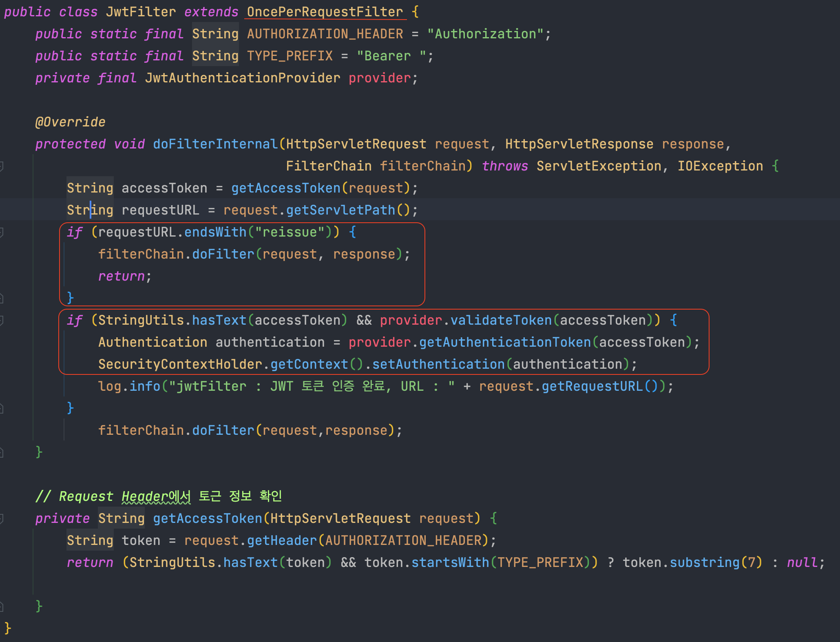840x642 pixels.
Task: Click the JwtAuthenticationProvider type name
Action: point(242,78)
